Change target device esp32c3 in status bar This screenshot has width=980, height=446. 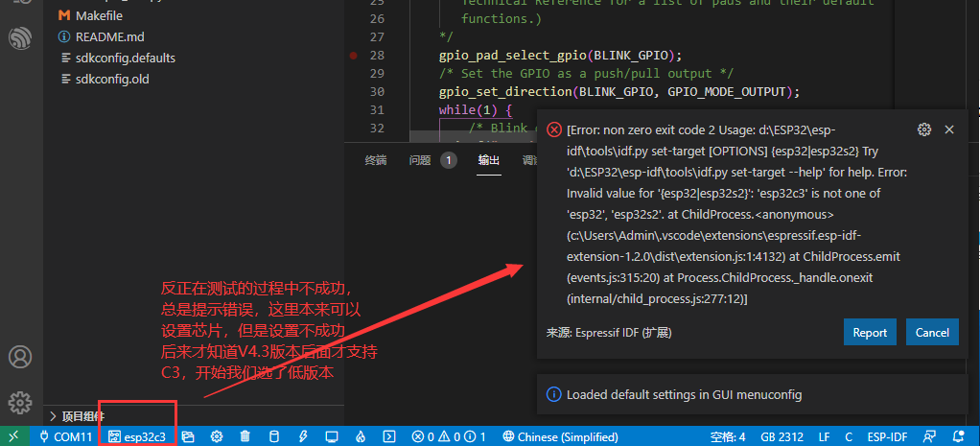click(137, 436)
